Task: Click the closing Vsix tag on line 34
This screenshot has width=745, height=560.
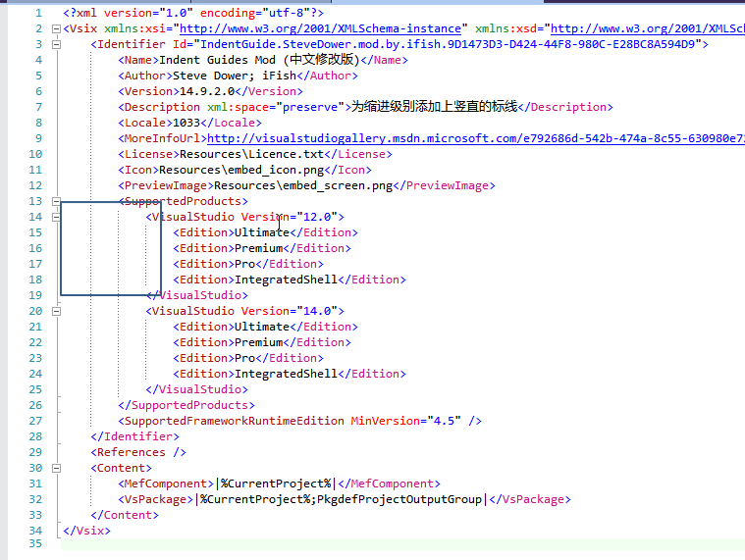Action: [86, 531]
